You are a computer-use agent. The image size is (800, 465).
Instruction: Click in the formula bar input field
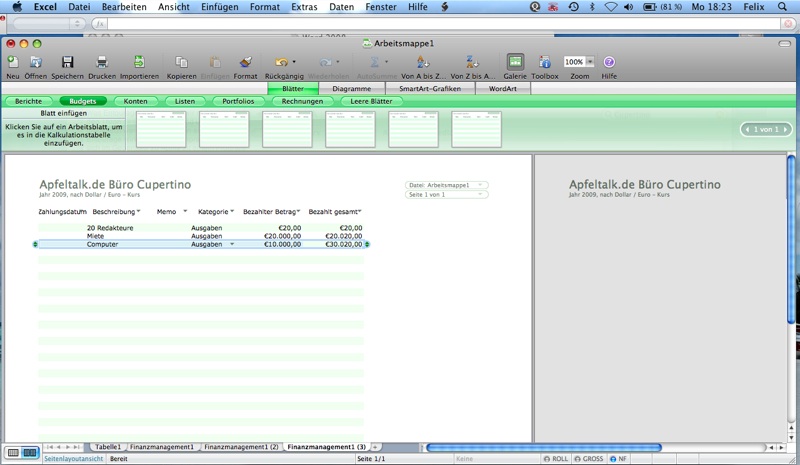pos(444,23)
